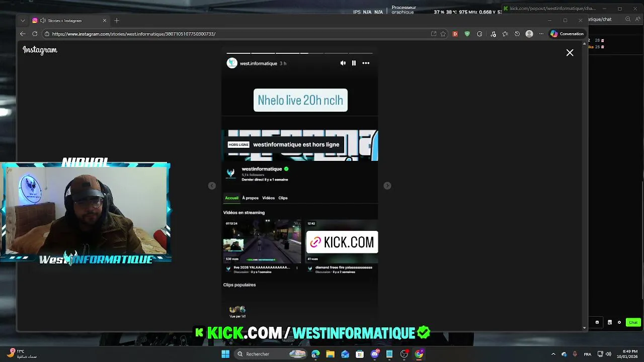
Task: Go to the previous story
Action: (x=212, y=186)
